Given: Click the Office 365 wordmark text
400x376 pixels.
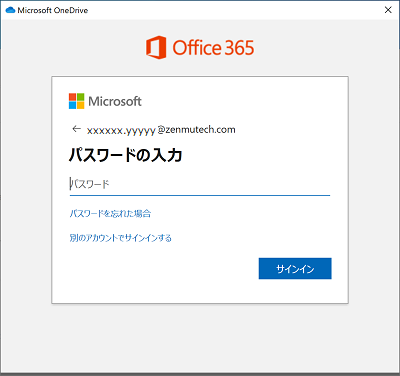Looking at the screenshot, I should click(x=213, y=48).
